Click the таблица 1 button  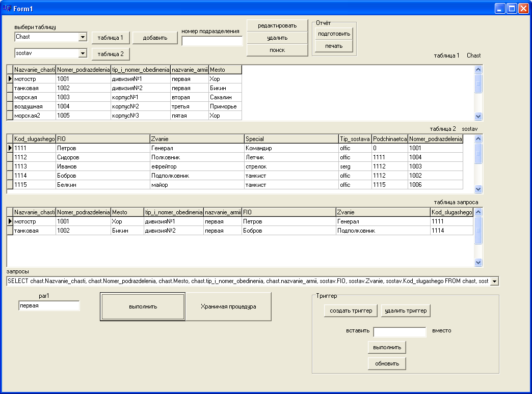111,38
